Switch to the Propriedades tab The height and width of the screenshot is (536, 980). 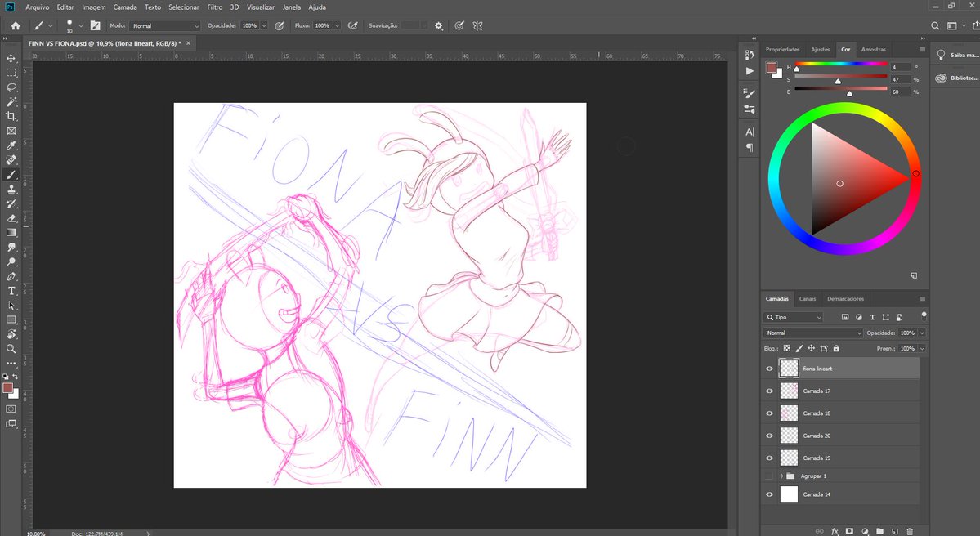tap(782, 49)
